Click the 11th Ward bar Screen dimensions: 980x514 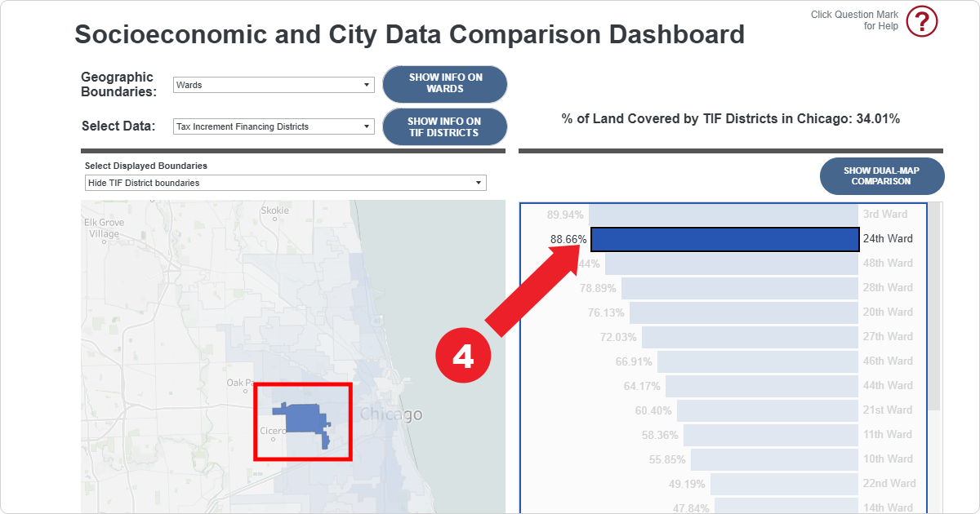[x=770, y=435]
